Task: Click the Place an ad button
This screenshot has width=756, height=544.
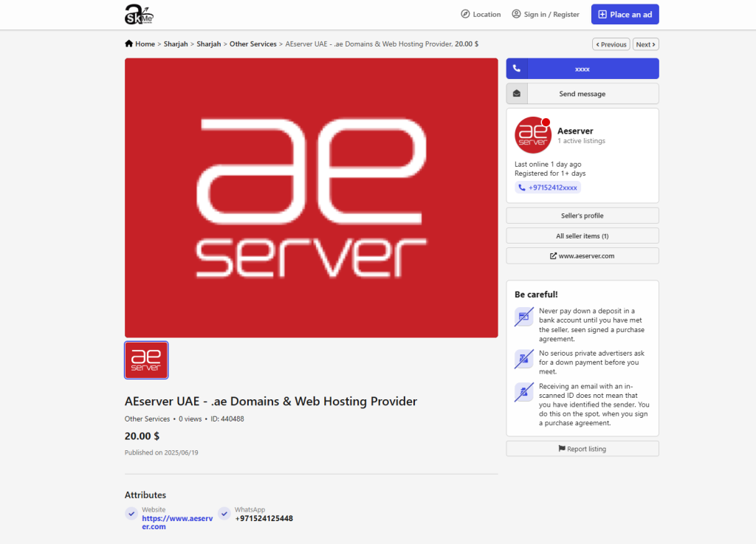Action: point(625,15)
